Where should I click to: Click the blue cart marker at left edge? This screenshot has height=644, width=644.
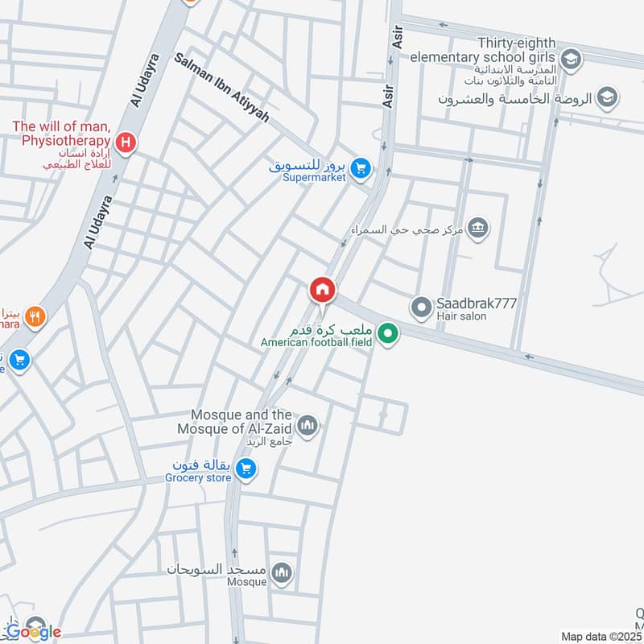pos(19,360)
